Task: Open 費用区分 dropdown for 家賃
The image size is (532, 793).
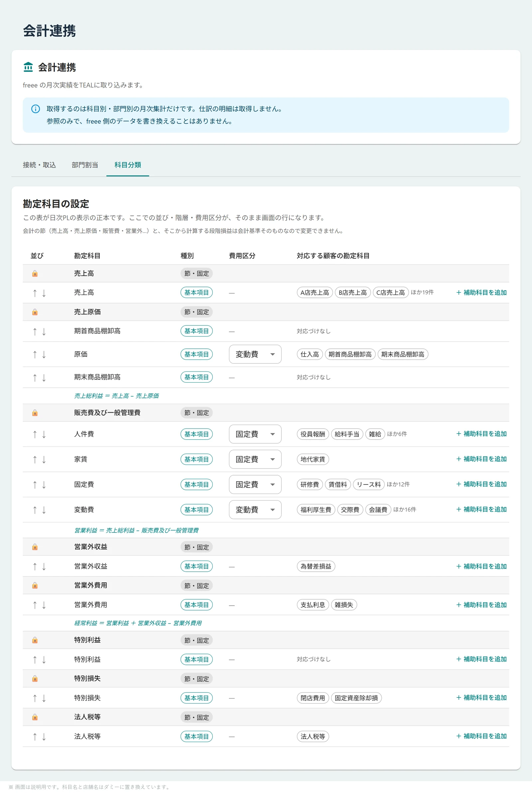Action: [255, 459]
